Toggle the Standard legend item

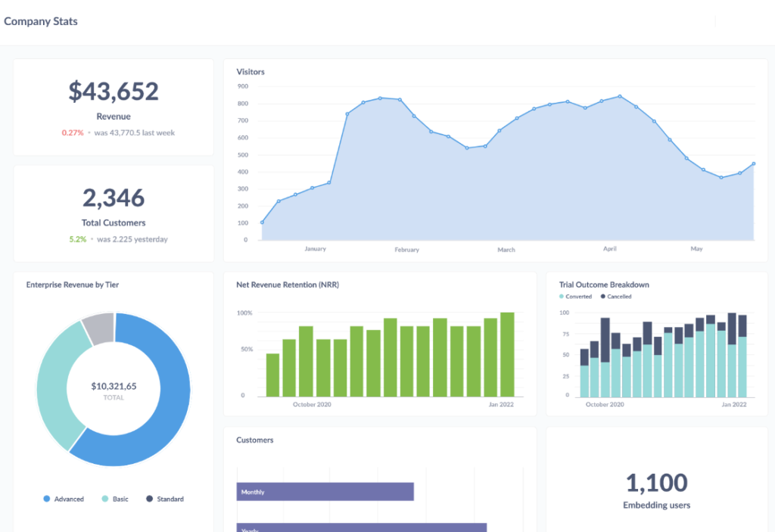[165, 499]
